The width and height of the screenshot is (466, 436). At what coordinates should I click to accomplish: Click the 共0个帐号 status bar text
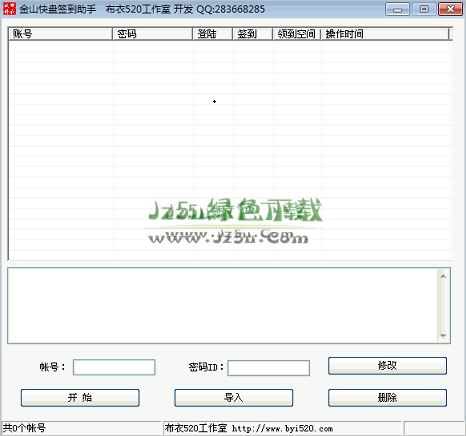pos(24,428)
